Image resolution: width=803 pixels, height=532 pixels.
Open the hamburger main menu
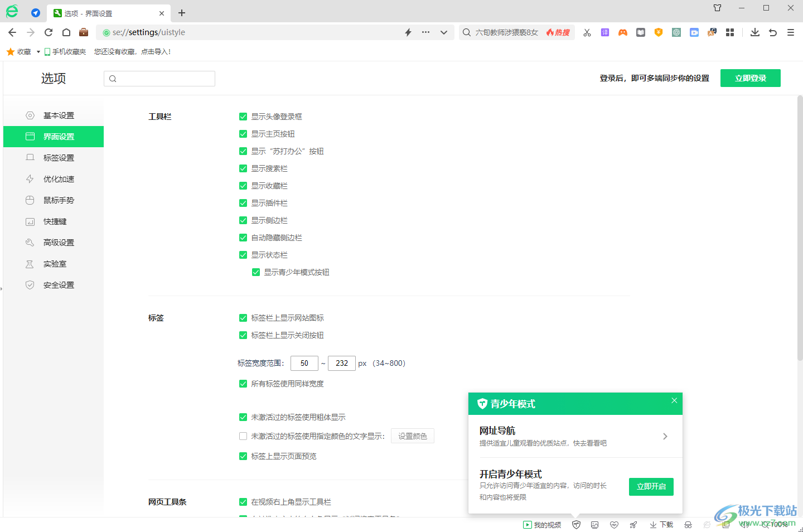(x=791, y=32)
